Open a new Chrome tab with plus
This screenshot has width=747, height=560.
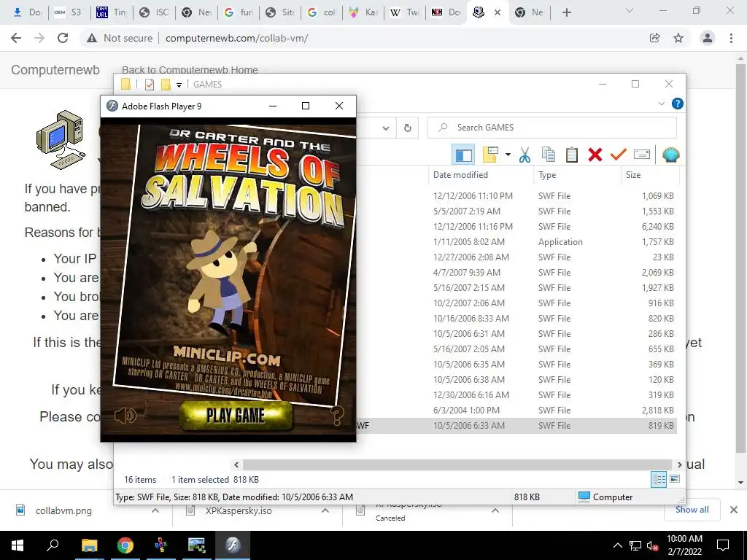[x=566, y=12]
